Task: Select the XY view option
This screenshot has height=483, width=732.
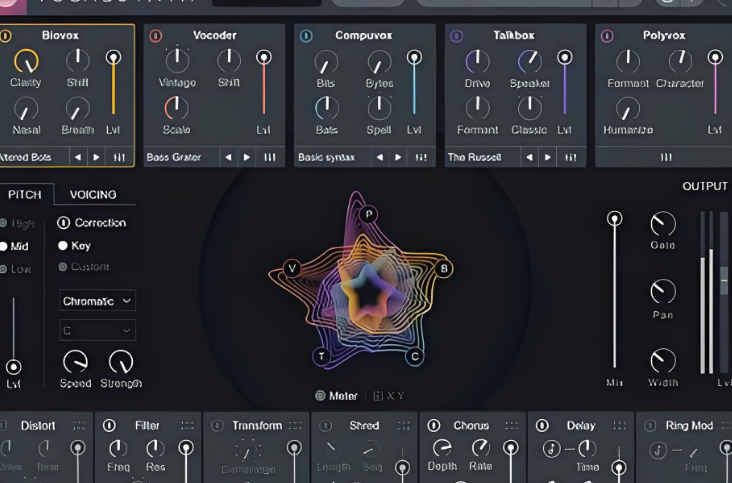Action: pos(389,396)
